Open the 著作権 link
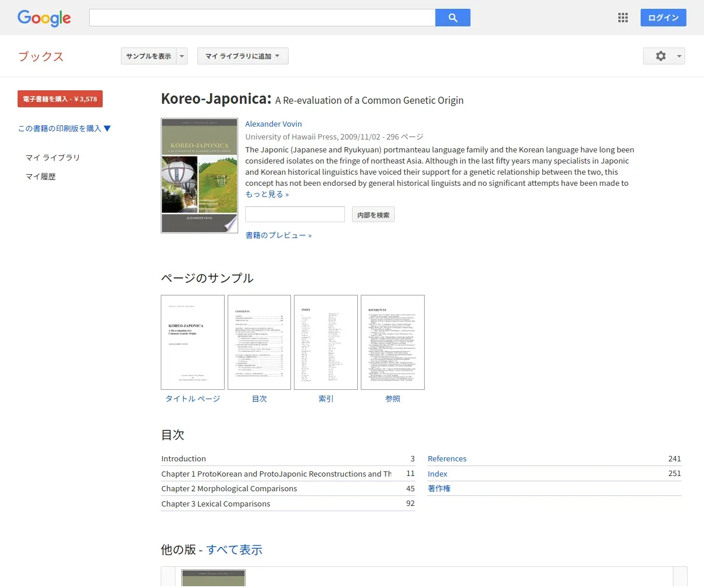 (x=439, y=488)
